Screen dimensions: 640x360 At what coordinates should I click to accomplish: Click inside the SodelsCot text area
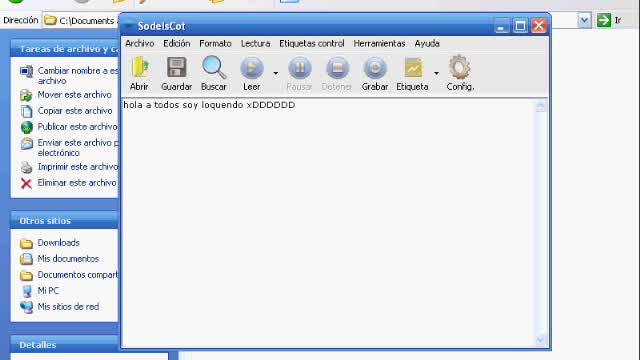329,222
